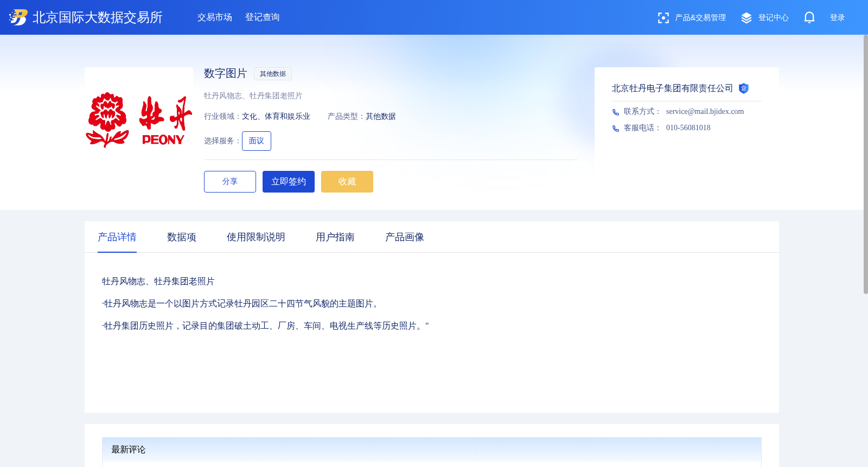This screenshot has height=467, width=868.
Task: Click the company name 北京牡丹电子集团有限责任公司
Action: (672, 88)
